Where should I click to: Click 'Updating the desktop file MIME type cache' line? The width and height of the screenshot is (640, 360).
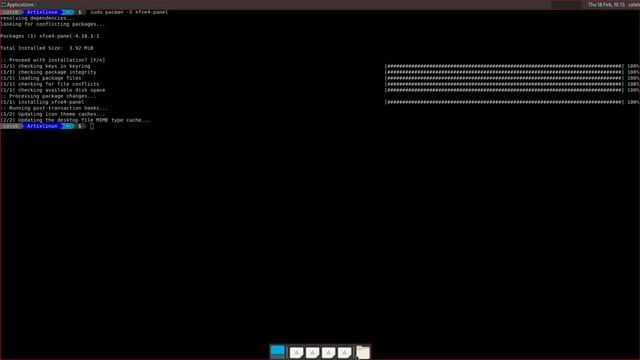tap(75, 120)
